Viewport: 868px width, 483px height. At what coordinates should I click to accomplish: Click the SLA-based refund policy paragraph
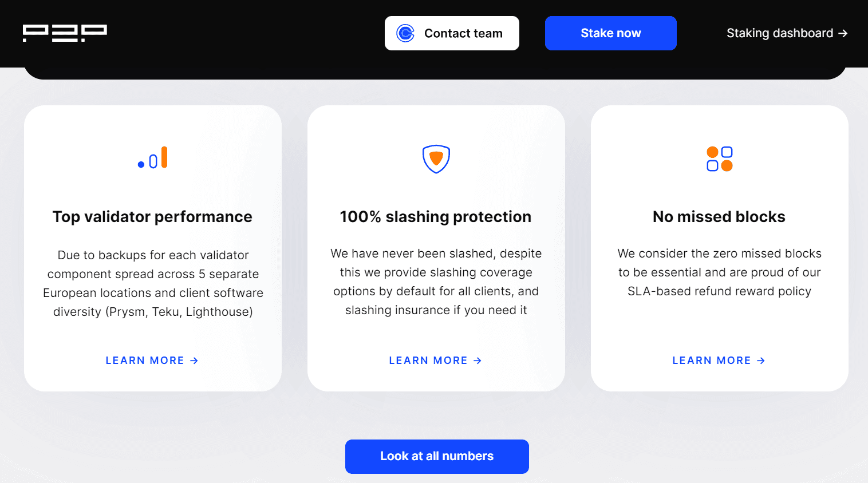point(719,272)
